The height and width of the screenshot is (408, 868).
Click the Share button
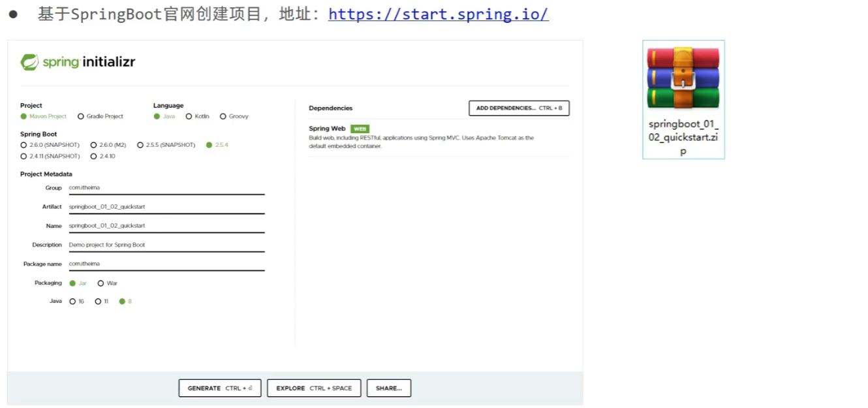pos(389,388)
